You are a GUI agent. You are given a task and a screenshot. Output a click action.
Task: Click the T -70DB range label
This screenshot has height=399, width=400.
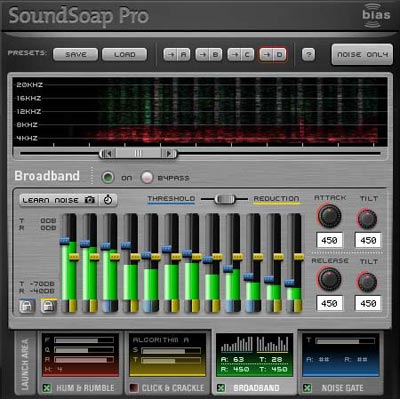tap(37, 284)
